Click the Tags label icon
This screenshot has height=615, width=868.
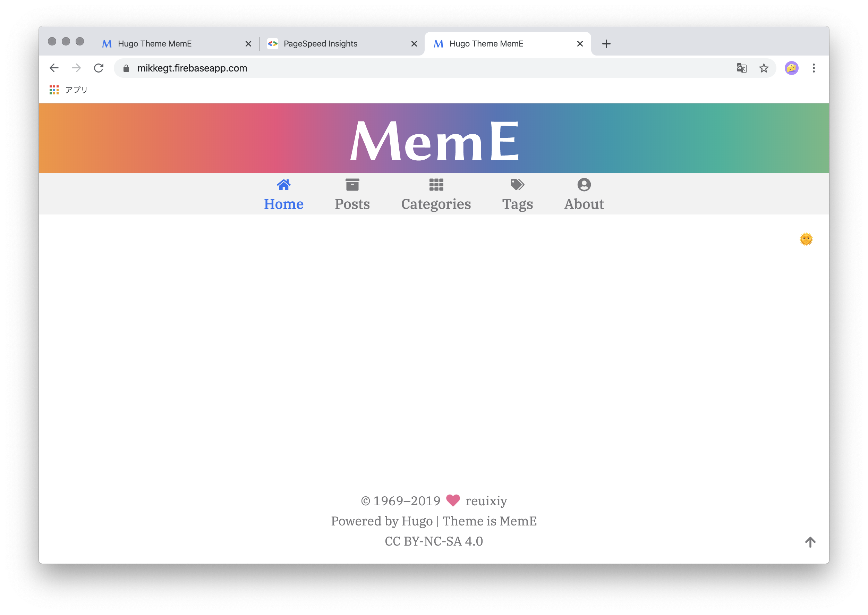point(517,185)
